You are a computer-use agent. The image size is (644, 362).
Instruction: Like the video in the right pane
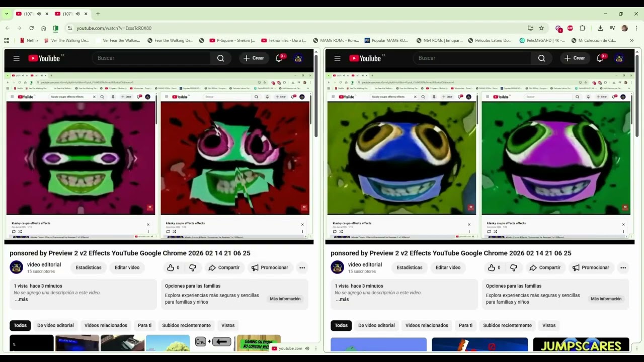tap(494, 267)
